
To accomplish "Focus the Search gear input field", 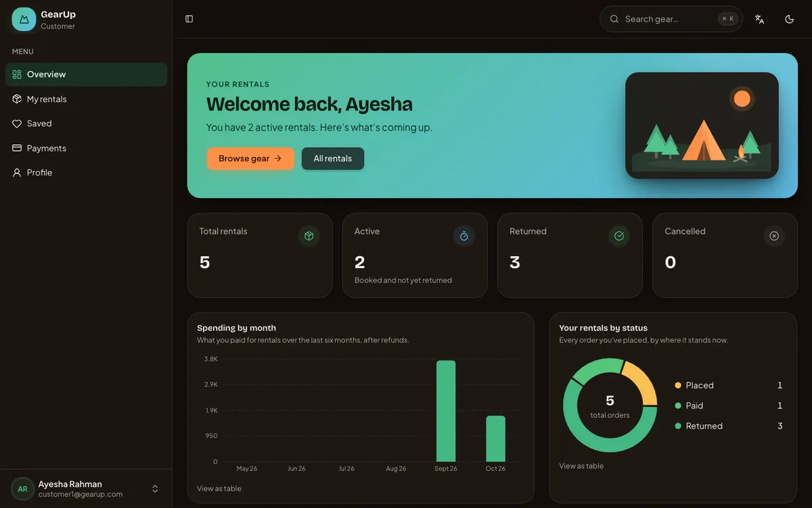I will coord(671,19).
